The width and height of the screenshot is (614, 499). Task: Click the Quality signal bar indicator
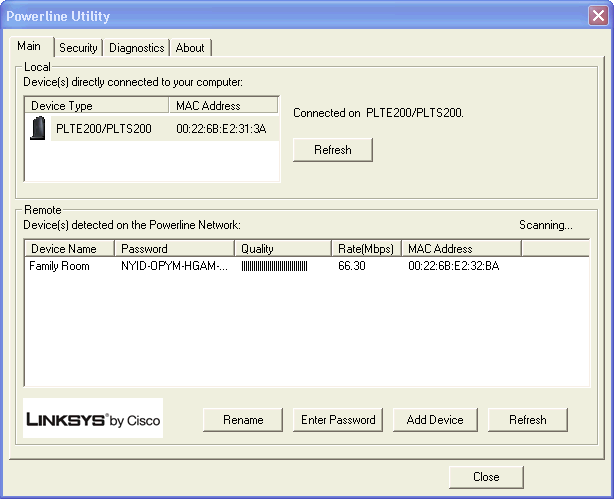click(274, 266)
